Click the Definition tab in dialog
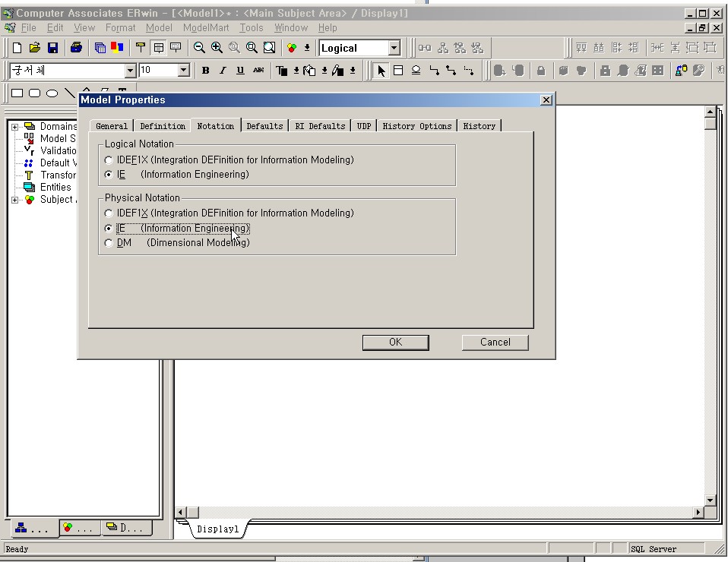 pos(163,126)
